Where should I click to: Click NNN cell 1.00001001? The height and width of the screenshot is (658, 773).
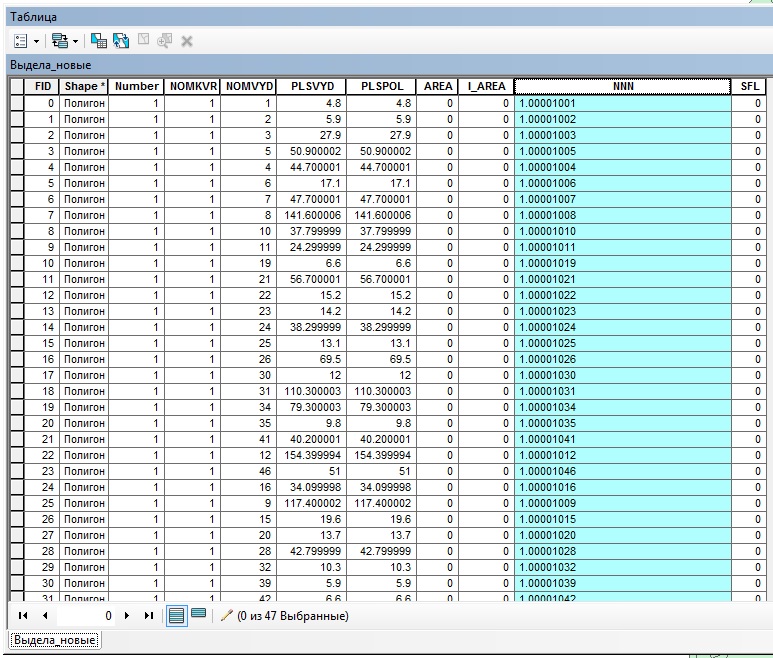click(623, 103)
